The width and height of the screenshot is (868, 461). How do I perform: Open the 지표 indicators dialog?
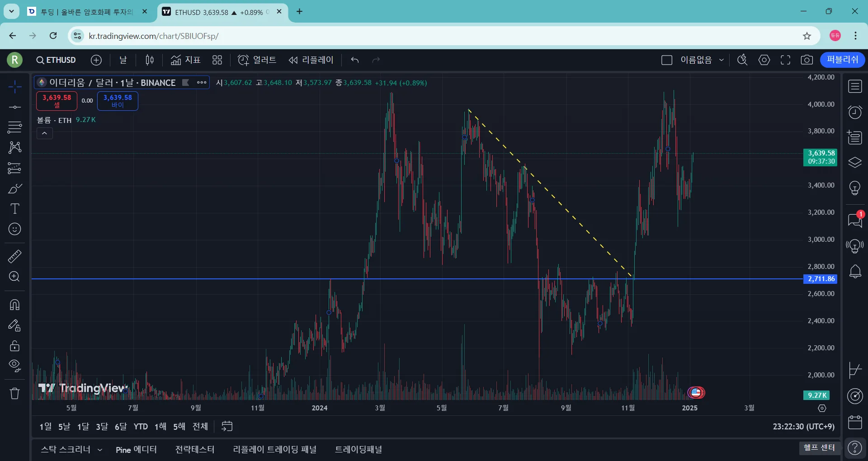(185, 60)
